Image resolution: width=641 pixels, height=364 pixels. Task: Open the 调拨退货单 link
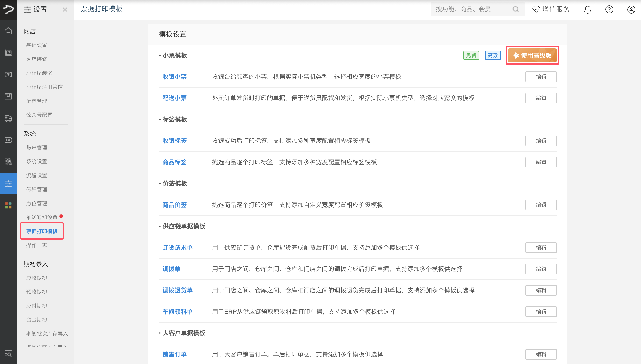[177, 290]
